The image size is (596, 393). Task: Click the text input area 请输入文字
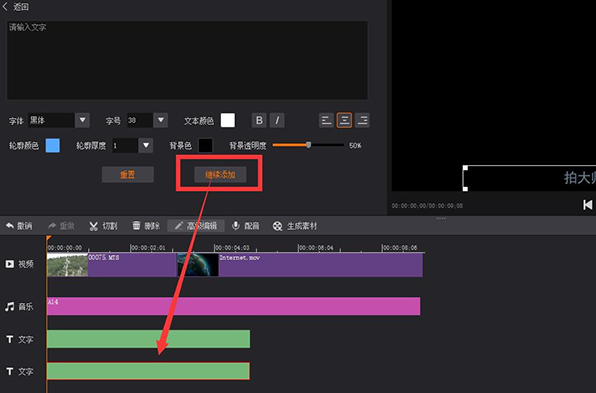pyautogui.click(x=187, y=60)
